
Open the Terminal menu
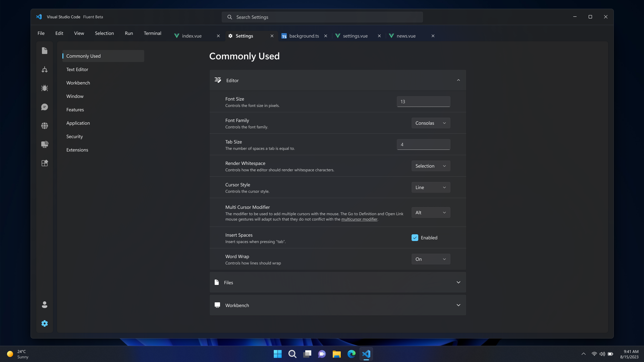[152, 33]
